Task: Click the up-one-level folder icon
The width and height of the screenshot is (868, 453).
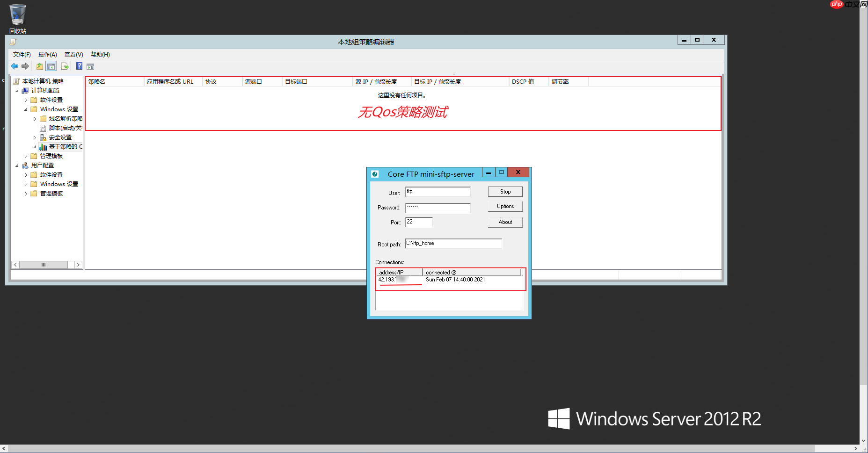Action: tap(39, 66)
